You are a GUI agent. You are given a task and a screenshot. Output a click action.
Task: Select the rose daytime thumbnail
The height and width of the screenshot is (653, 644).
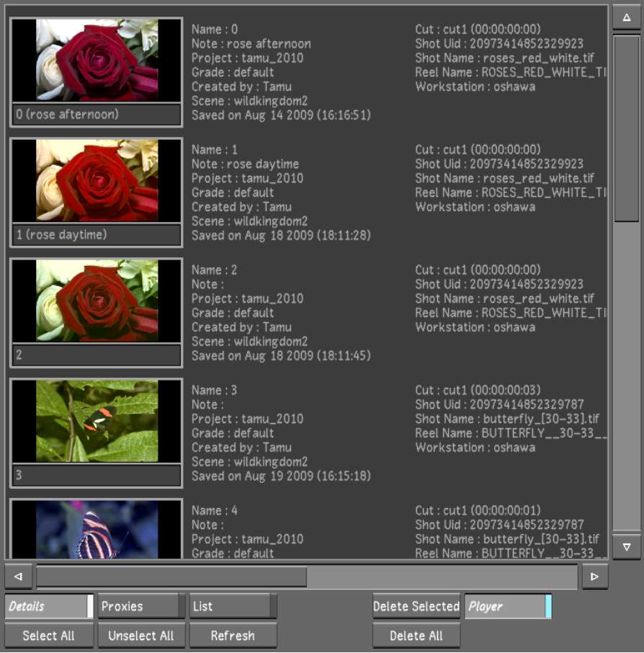click(97, 180)
